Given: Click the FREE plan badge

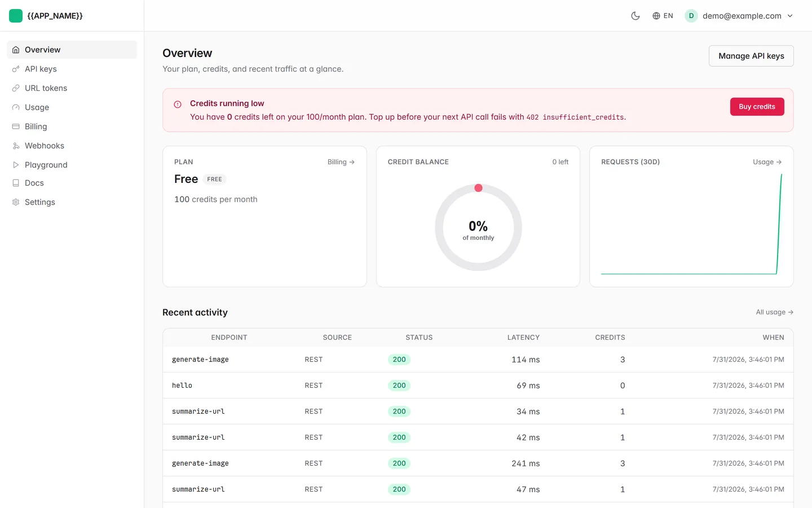Looking at the screenshot, I should pos(214,179).
